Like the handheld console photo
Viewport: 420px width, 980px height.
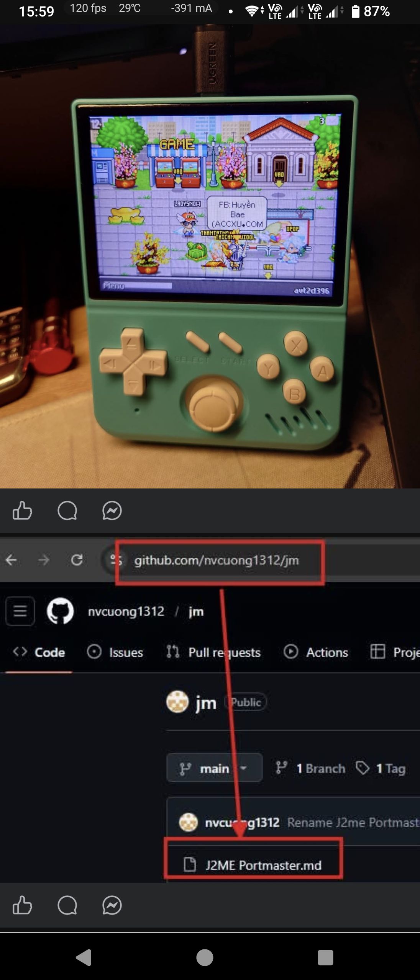click(x=22, y=510)
